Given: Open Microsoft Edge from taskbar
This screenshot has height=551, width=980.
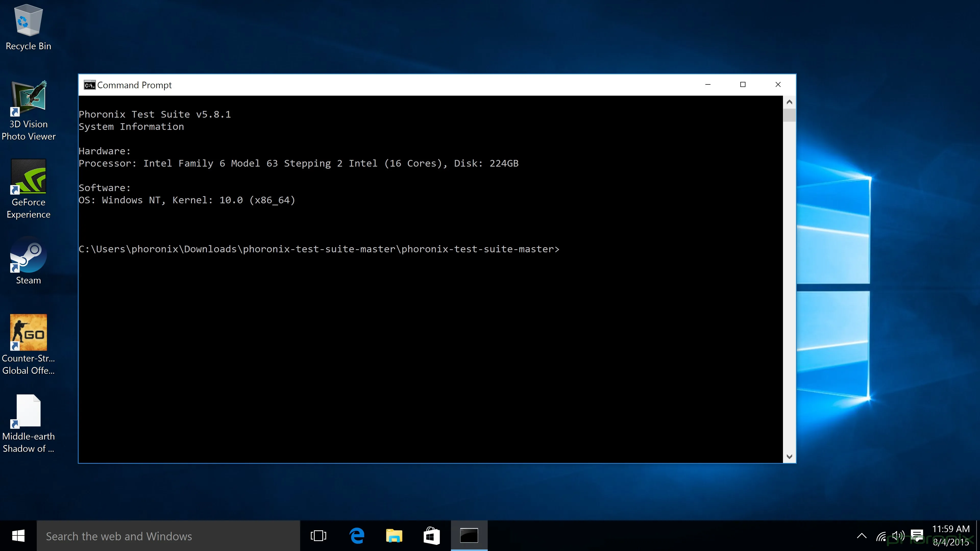Looking at the screenshot, I should (x=357, y=536).
